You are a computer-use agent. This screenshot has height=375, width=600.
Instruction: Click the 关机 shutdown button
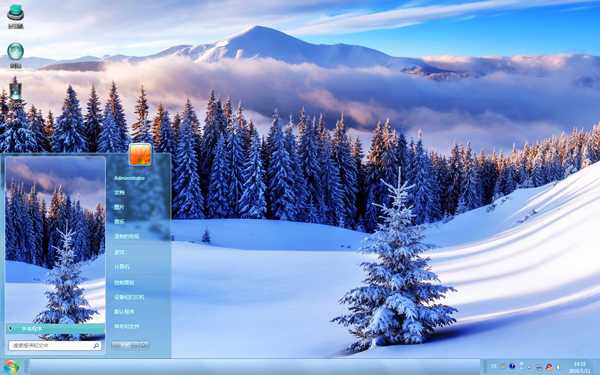pyautogui.click(x=125, y=346)
